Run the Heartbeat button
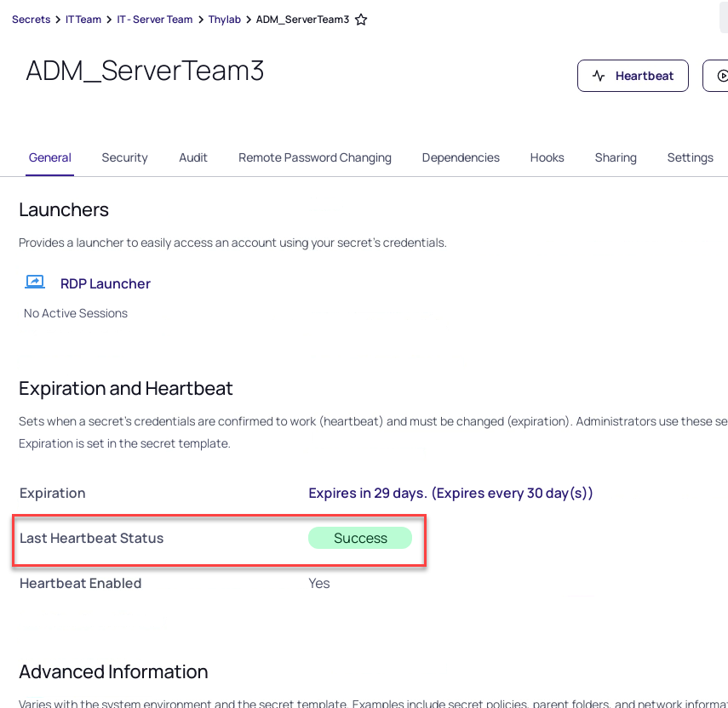The height and width of the screenshot is (708, 728). pyautogui.click(x=632, y=76)
